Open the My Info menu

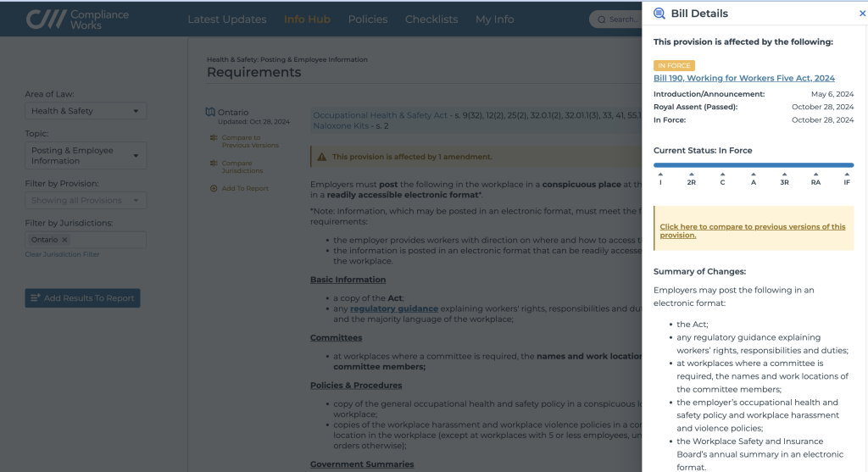coord(494,19)
